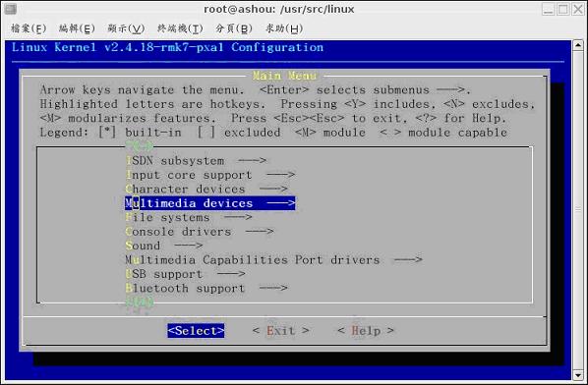
Task: Click the Linux Kernel Configuration title text
Action: coord(167,47)
